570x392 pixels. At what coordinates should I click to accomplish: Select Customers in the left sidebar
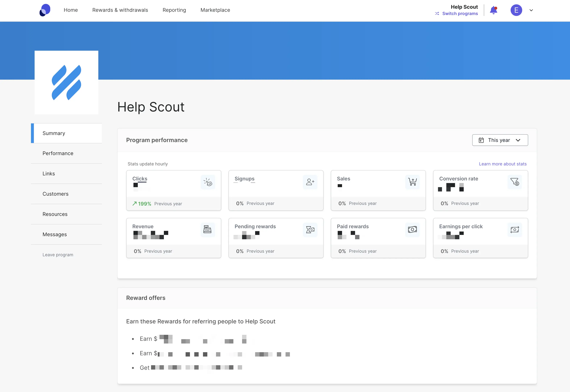coord(55,194)
